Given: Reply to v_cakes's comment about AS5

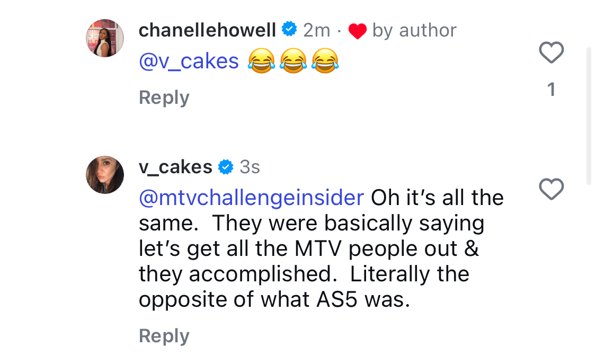Looking at the screenshot, I should coord(164,336).
